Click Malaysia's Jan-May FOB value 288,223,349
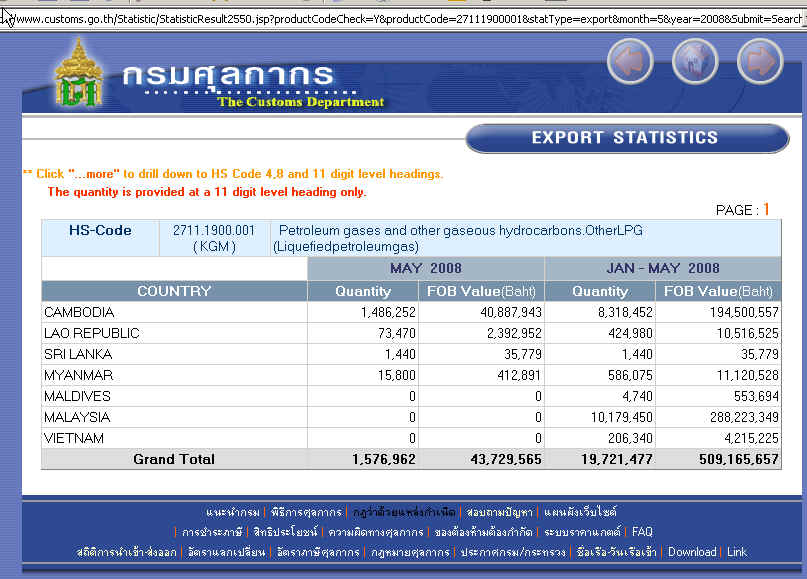This screenshot has width=807, height=579. pyautogui.click(x=744, y=417)
